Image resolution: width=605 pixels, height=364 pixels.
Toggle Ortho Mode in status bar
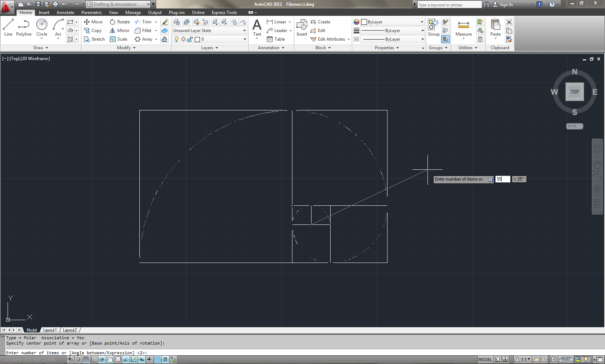94,359
